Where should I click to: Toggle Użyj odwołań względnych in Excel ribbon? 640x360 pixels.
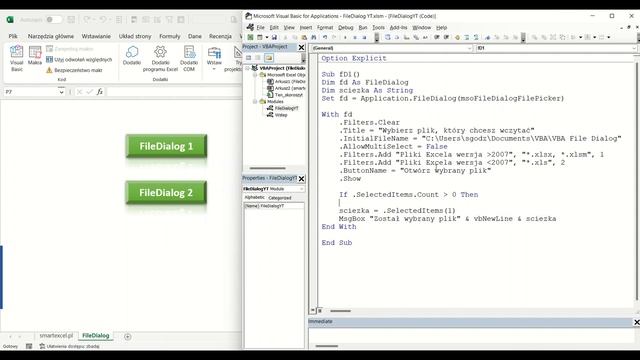click(x=79, y=60)
